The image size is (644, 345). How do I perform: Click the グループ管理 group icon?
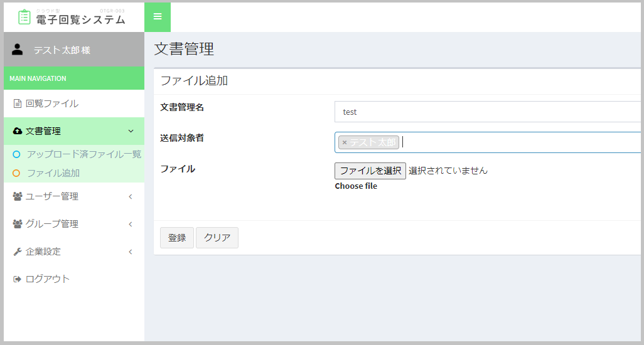point(18,224)
